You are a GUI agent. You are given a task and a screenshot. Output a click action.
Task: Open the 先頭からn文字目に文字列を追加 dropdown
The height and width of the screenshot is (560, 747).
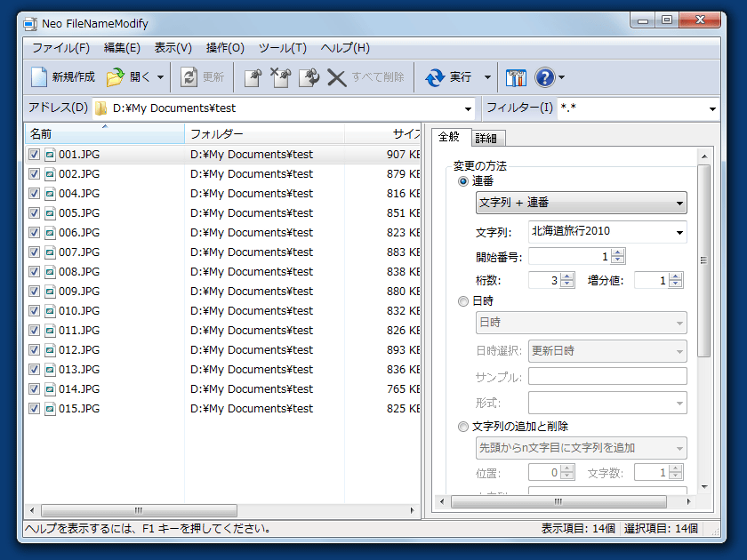coord(582,448)
